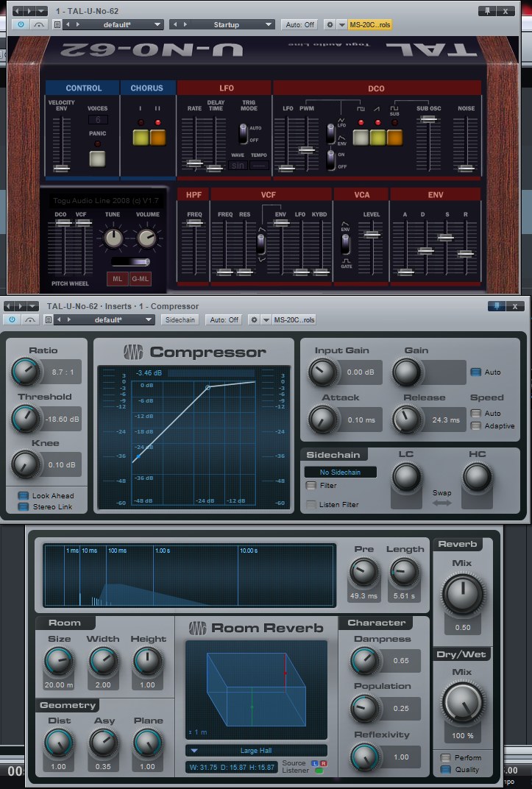The image size is (532, 789).
Task: Open gear settings icon in Compressor header
Action: coord(255,319)
